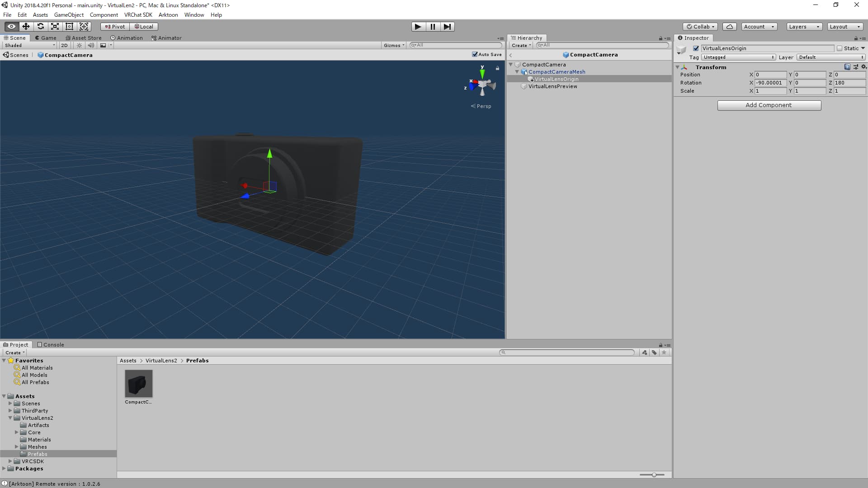The height and width of the screenshot is (488, 868).
Task: Click search by type icon in Project
Action: click(x=644, y=352)
